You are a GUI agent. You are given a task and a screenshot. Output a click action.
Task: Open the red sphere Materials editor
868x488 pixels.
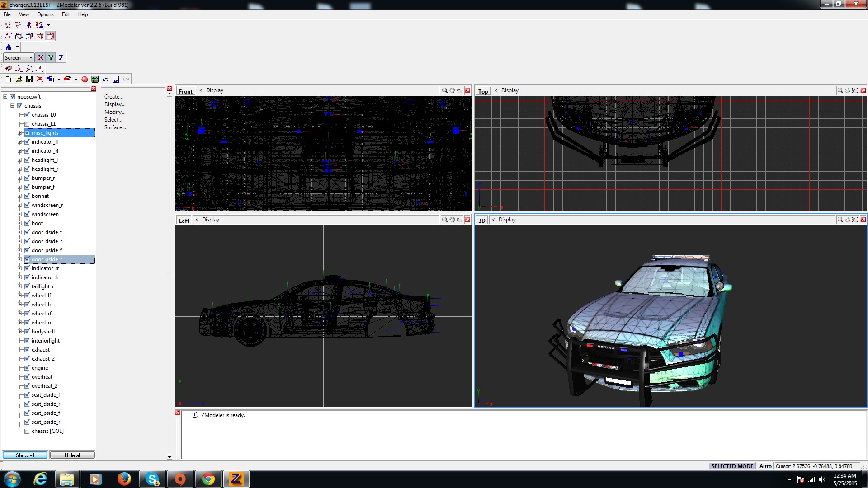click(x=85, y=79)
